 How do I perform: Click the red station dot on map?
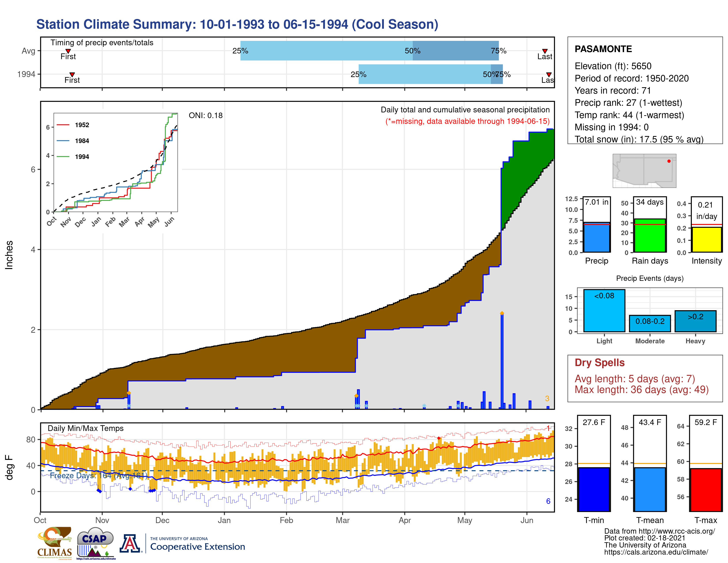[669, 161]
